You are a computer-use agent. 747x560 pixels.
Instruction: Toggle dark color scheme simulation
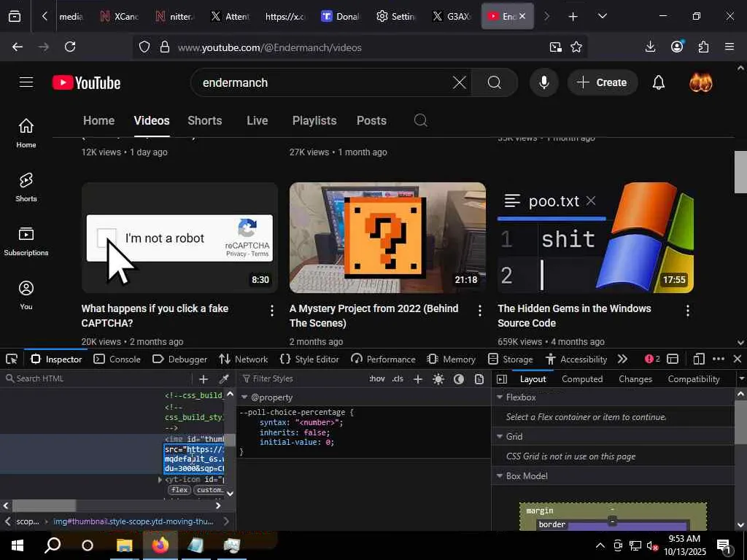click(x=459, y=379)
